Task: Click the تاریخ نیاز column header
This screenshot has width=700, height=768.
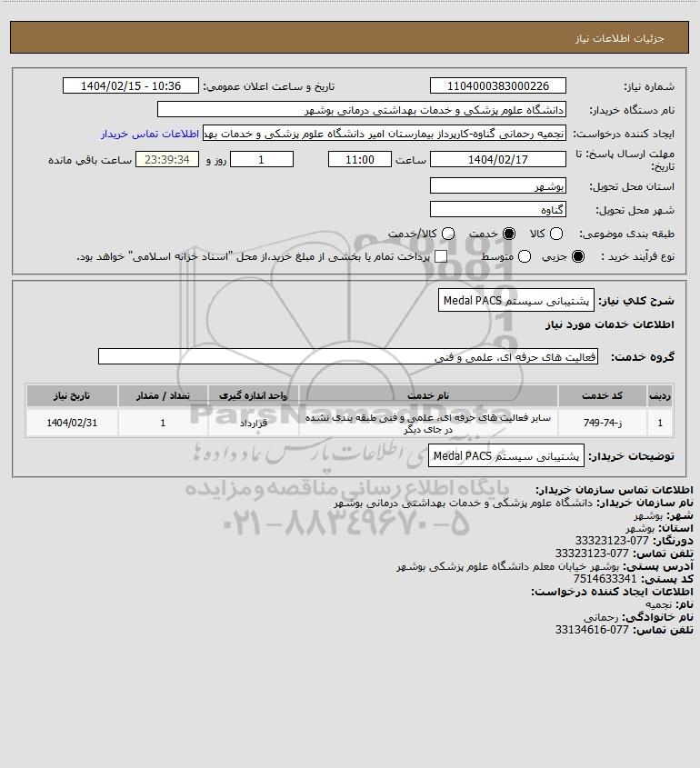Action: click(72, 395)
